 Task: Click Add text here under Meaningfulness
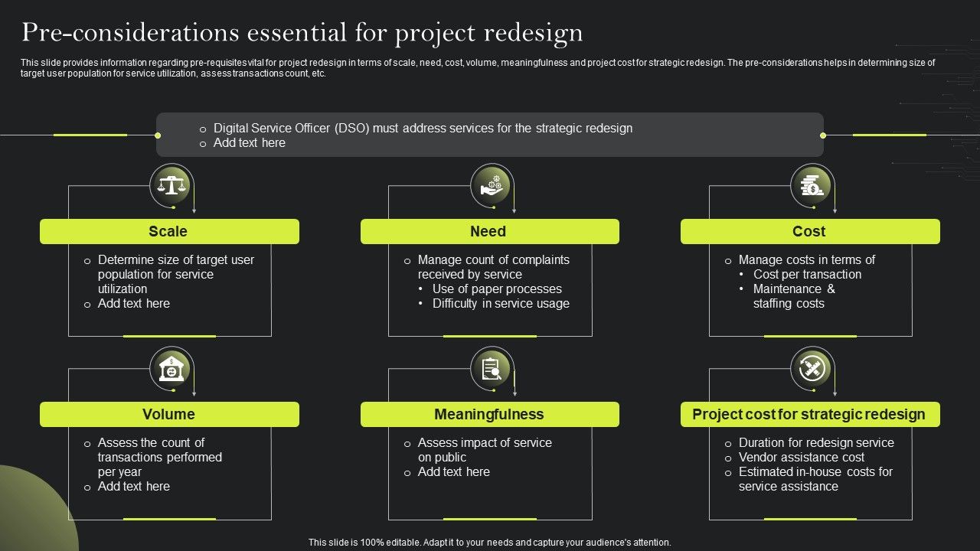point(453,472)
